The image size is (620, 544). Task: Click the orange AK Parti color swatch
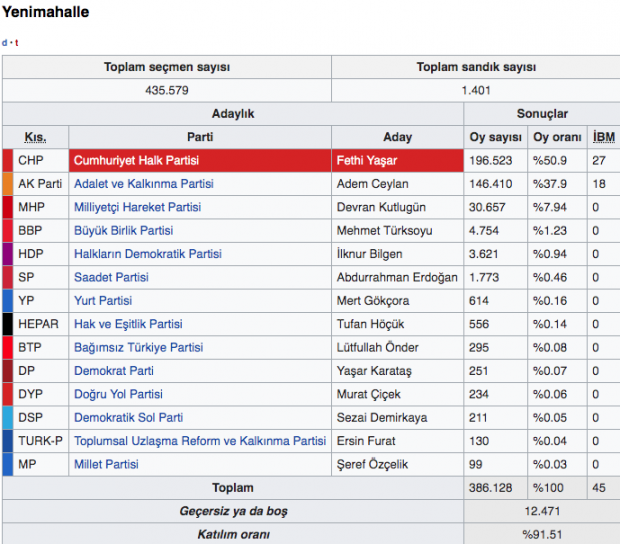pos(7,184)
